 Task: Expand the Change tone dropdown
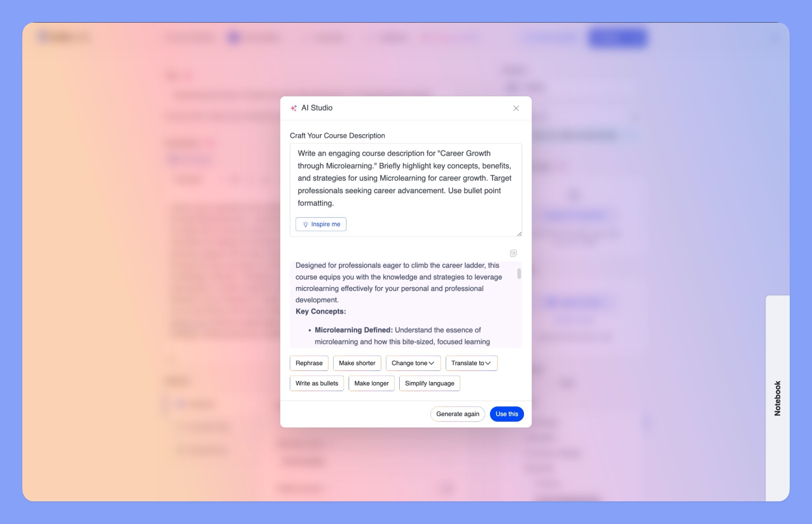[x=413, y=363]
